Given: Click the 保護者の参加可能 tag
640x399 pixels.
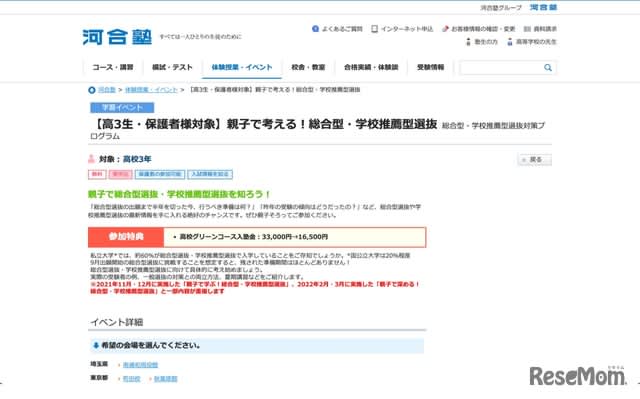Looking at the screenshot, I should [x=160, y=175].
